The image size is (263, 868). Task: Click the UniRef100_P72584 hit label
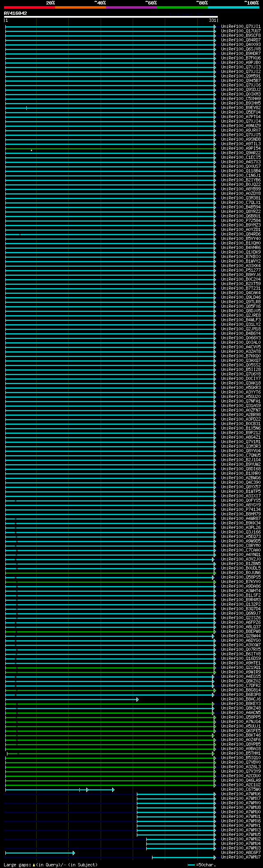(x=241, y=220)
